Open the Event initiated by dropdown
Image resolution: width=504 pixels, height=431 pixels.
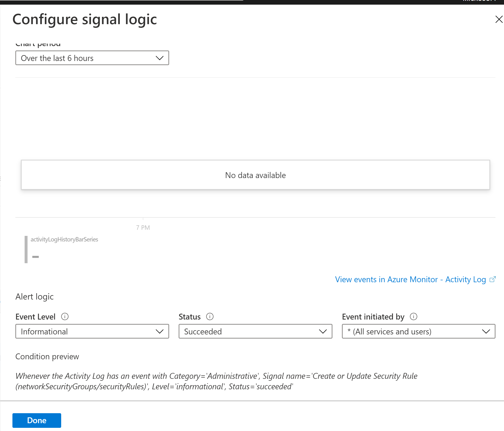tap(418, 331)
